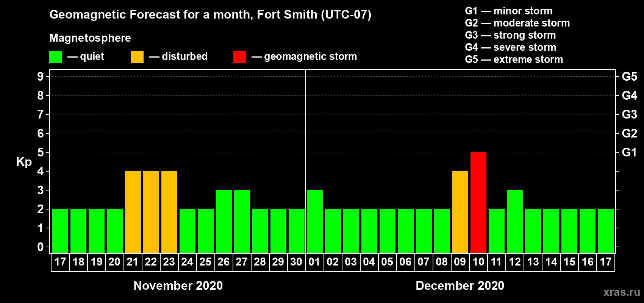Select the green bar for December 17
Image resolution: width=644 pixels, height=303 pixels.
[606, 231]
